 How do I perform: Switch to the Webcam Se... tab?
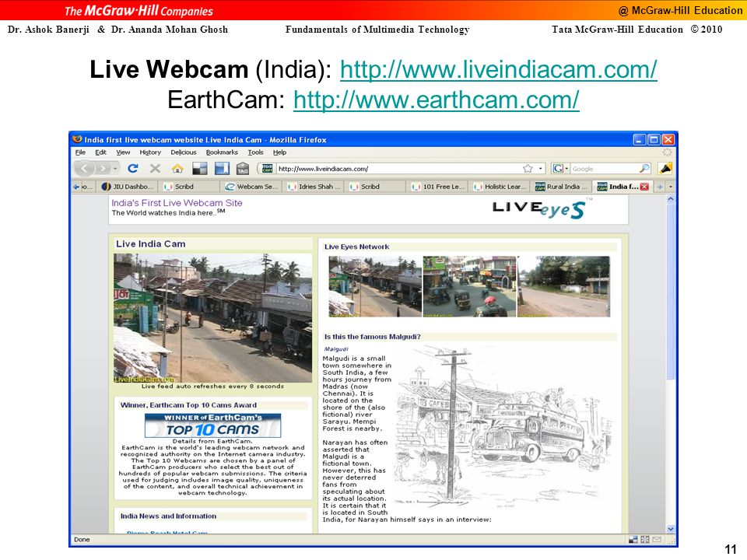coord(251,187)
